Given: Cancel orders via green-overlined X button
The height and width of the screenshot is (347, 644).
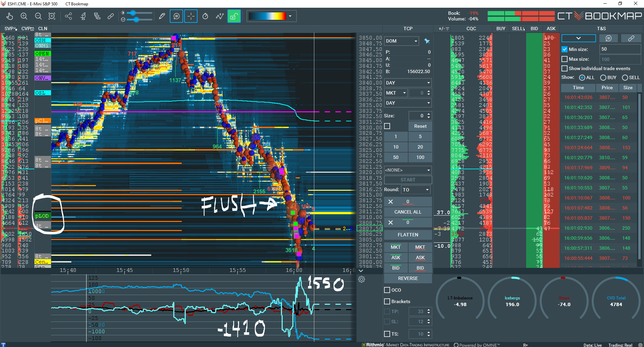Looking at the screenshot, I should 390,222.
